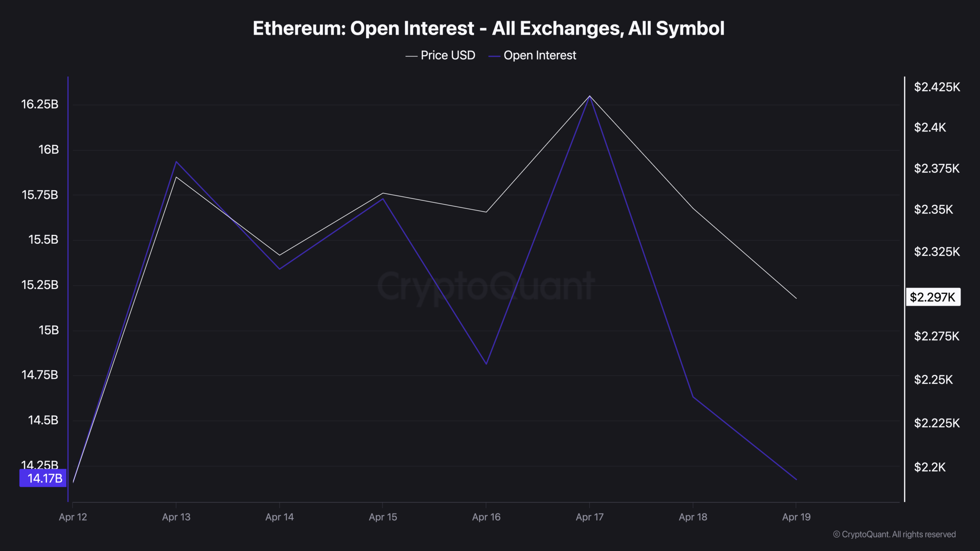980x551 pixels.
Task: Click the Open Interest low point on Apr 16
Action: click(486, 364)
